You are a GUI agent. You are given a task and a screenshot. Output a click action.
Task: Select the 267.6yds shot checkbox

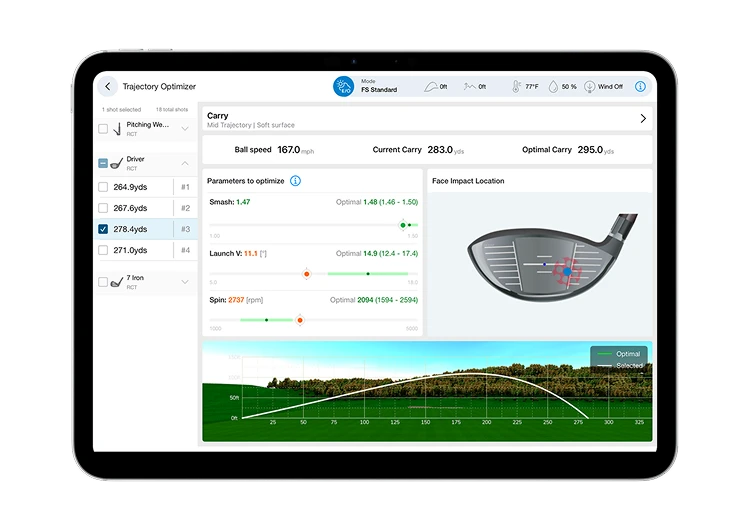(103, 208)
